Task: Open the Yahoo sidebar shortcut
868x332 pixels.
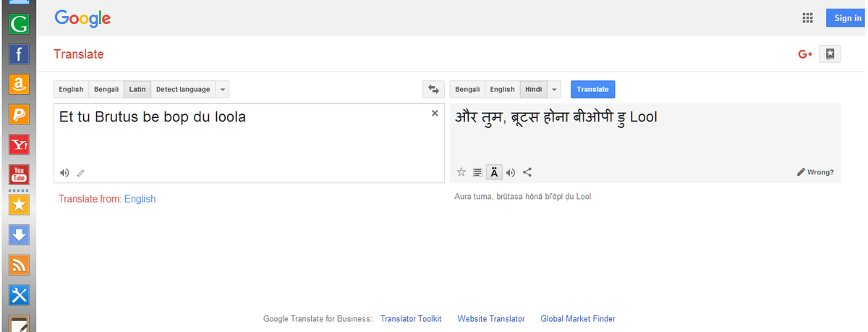Action: coord(20,145)
